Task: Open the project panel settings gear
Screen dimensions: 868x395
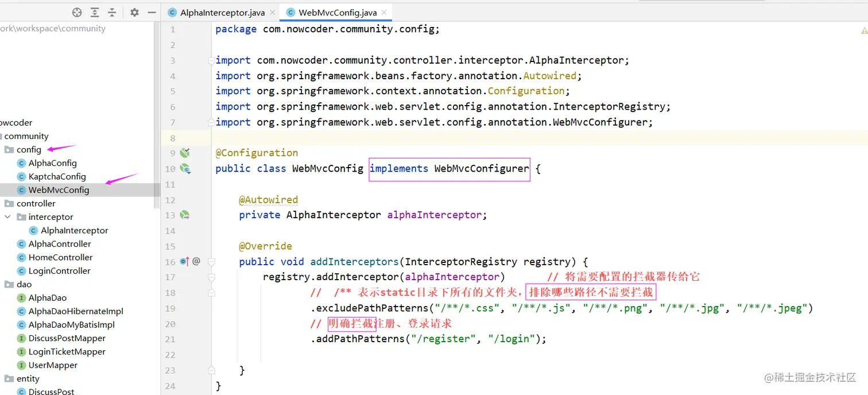Action: tap(134, 12)
